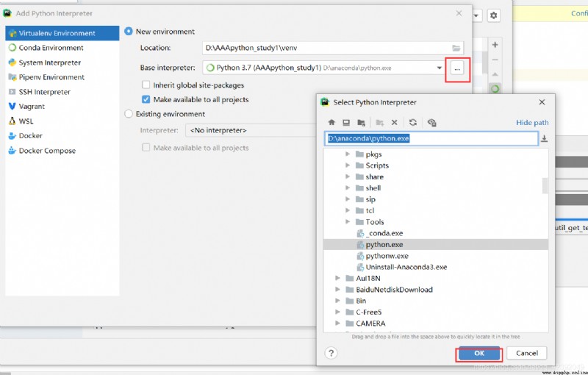Select SSH Interpreter in sidebar

(x=62, y=92)
